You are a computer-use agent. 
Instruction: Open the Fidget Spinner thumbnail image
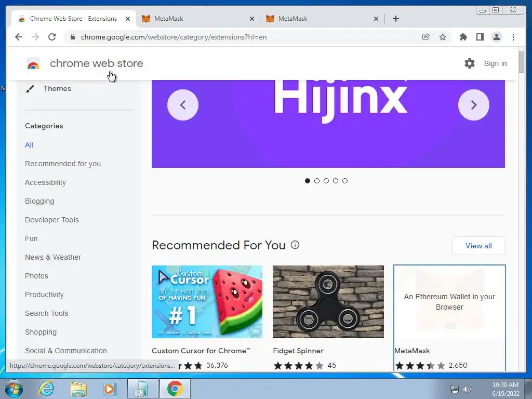[x=328, y=302]
